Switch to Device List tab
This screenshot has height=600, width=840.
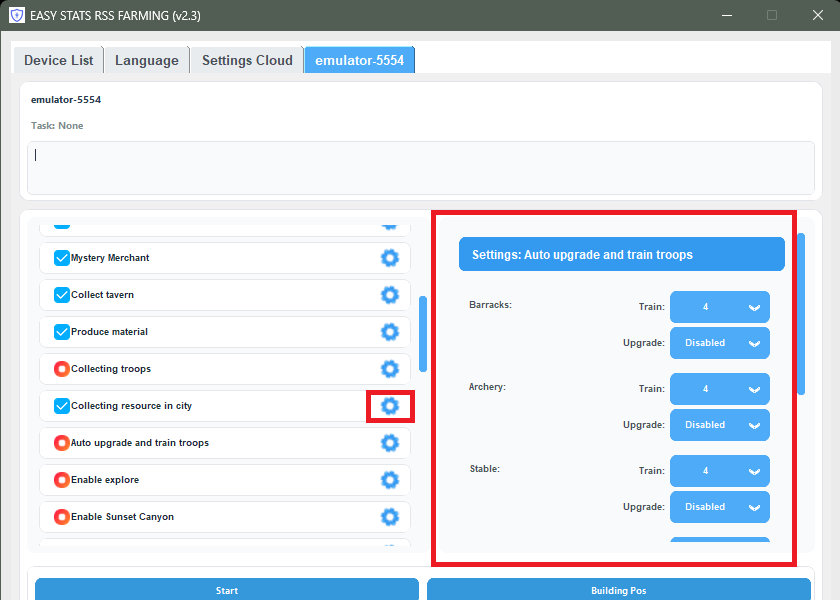click(58, 60)
